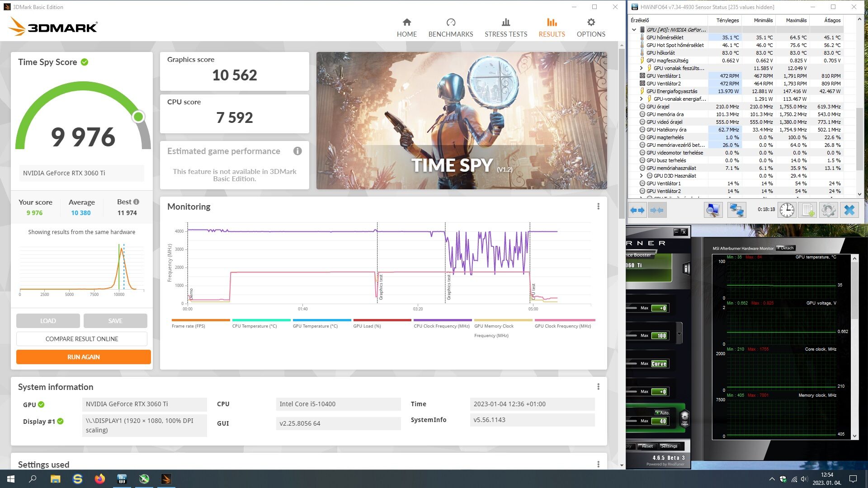Image resolution: width=868 pixels, height=488 pixels.
Task: Click the RUN AGAIN button
Action: coord(84,357)
